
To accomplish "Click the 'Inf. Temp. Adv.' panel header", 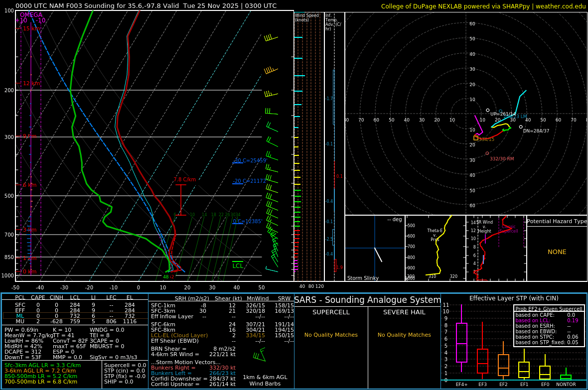I will pos(333,22).
